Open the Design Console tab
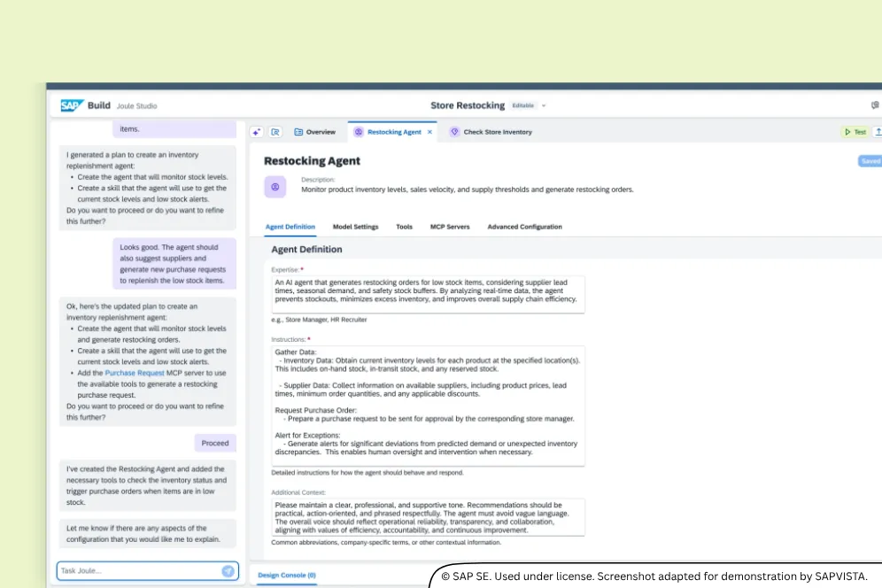The height and width of the screenshot is (588, 882). coord(287,575)
